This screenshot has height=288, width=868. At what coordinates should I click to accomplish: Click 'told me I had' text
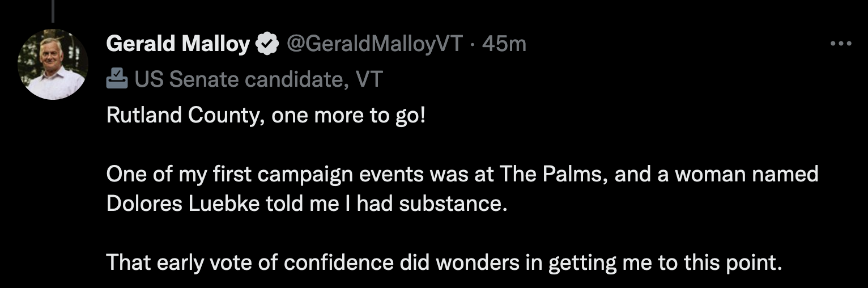coord(328,204)
